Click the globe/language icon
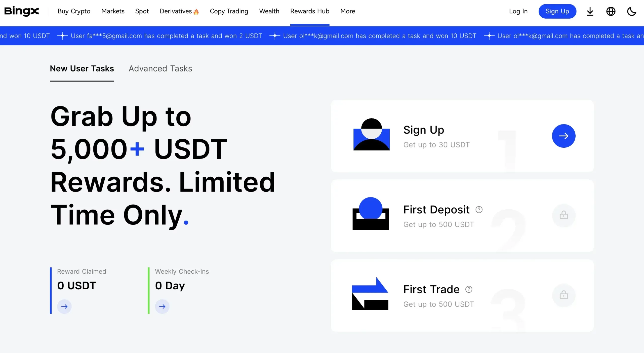 (611, 11)
